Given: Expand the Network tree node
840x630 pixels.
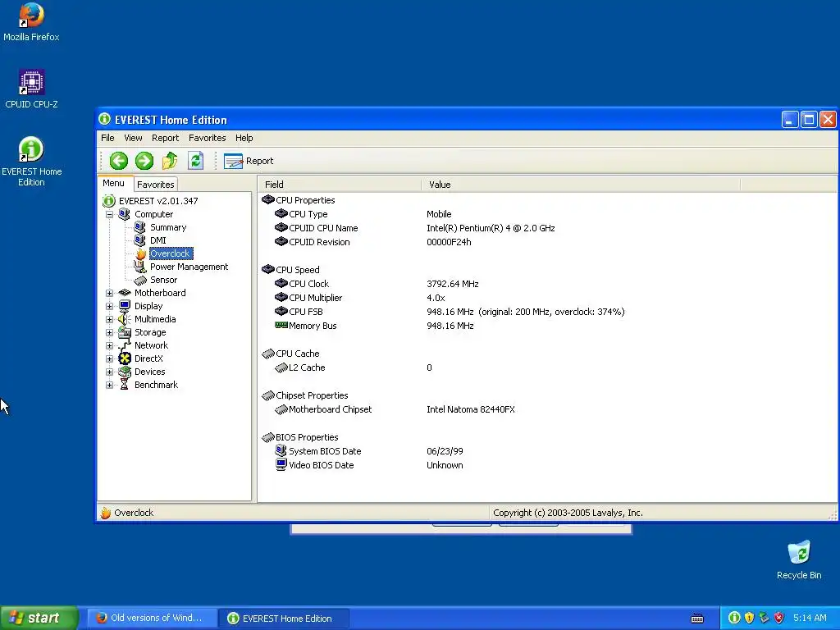Looking at the screenshot, I should click(109, 345).
